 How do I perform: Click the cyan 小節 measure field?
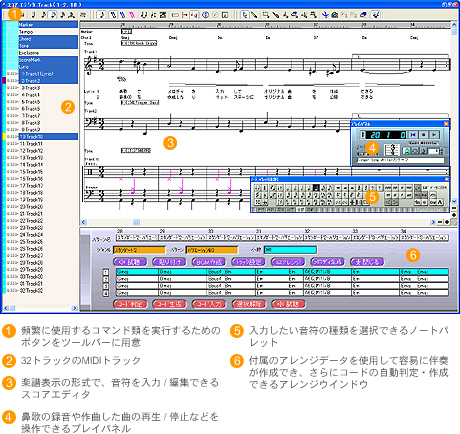tap(290, 250)
